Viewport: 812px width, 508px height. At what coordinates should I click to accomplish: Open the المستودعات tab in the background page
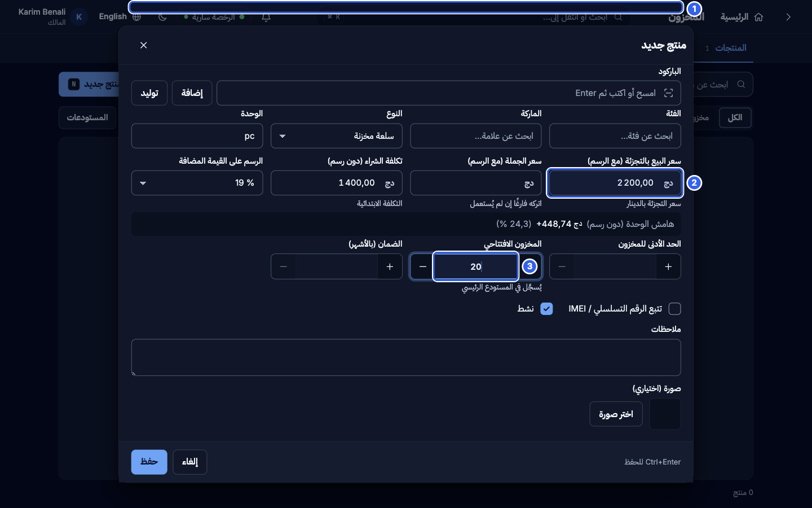[87, 117]
